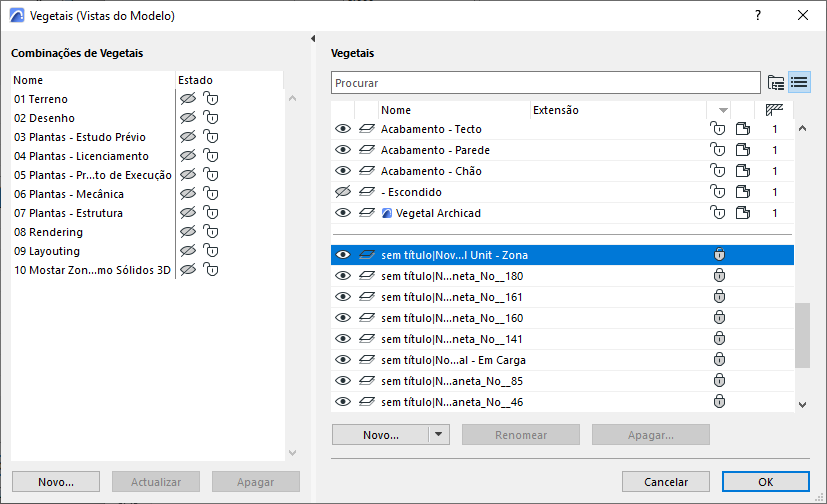Click the intersection group column header icon
Viewport: 827px width, 504px height.
pyautogui.click(x=773, y=110)
